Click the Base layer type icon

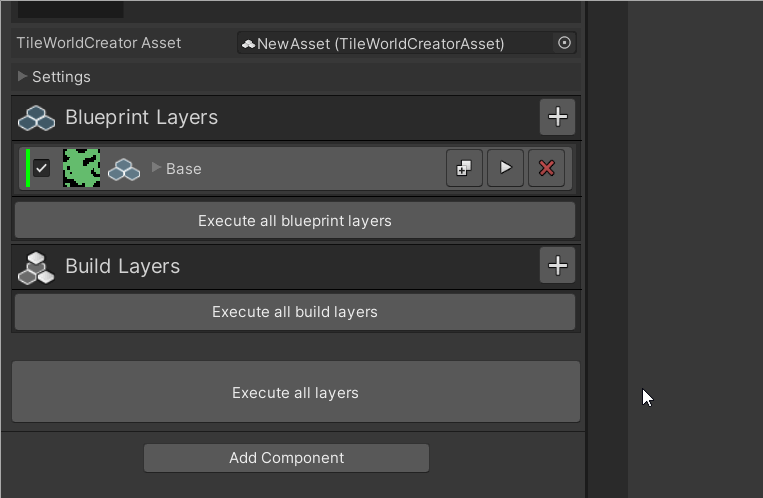coord(124,169)
